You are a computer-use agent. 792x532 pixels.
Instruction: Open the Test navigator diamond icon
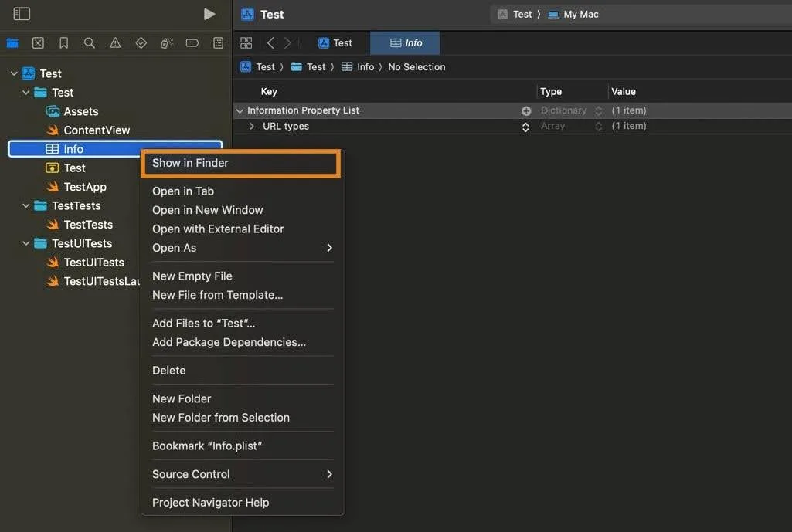coord(141,43)
